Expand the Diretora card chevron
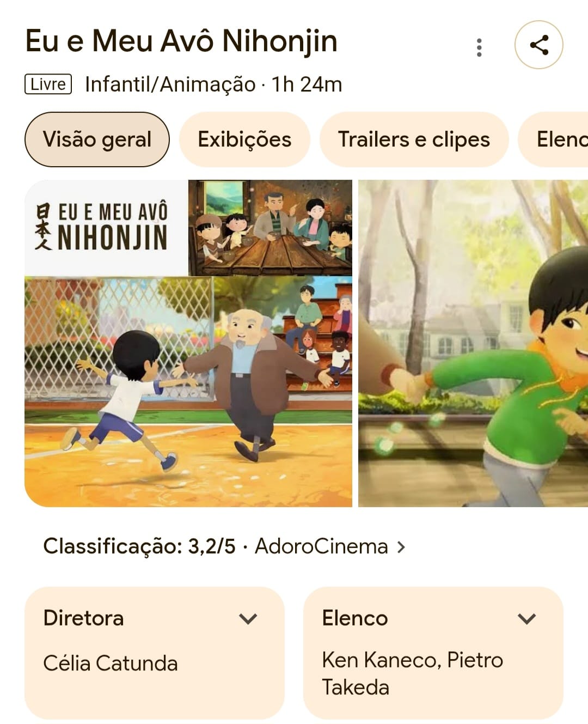The width and height of the screenshot is (588, 724). [x=248, y=618]
